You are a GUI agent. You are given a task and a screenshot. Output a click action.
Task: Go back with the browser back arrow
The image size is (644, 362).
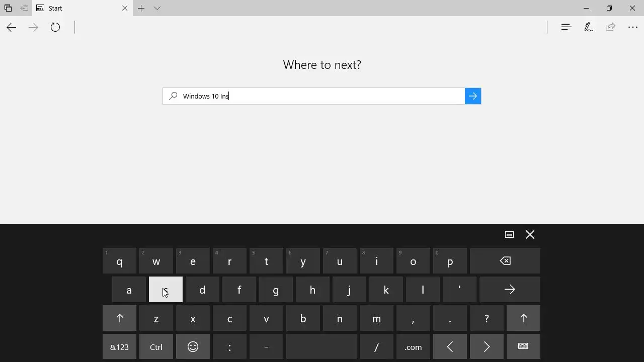pos(12,27)
